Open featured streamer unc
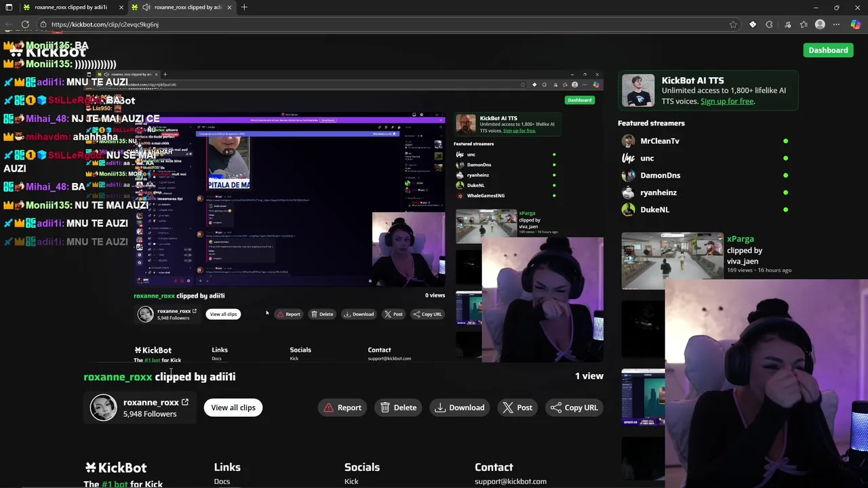This screenshot has height=488, width=868. coord(647,158)
